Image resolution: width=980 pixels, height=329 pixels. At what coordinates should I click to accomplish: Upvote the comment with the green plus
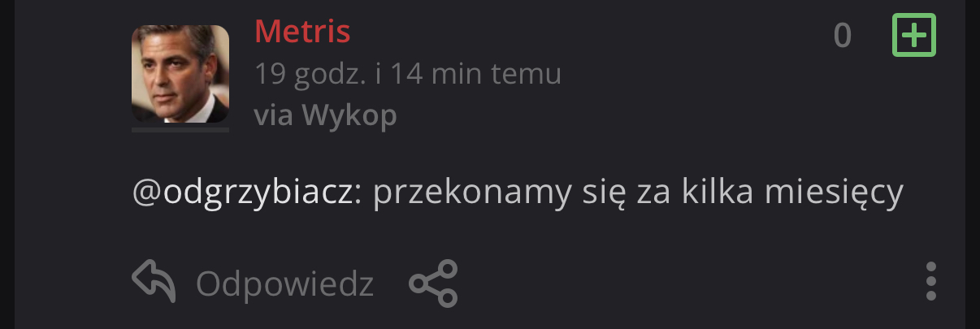914,36
